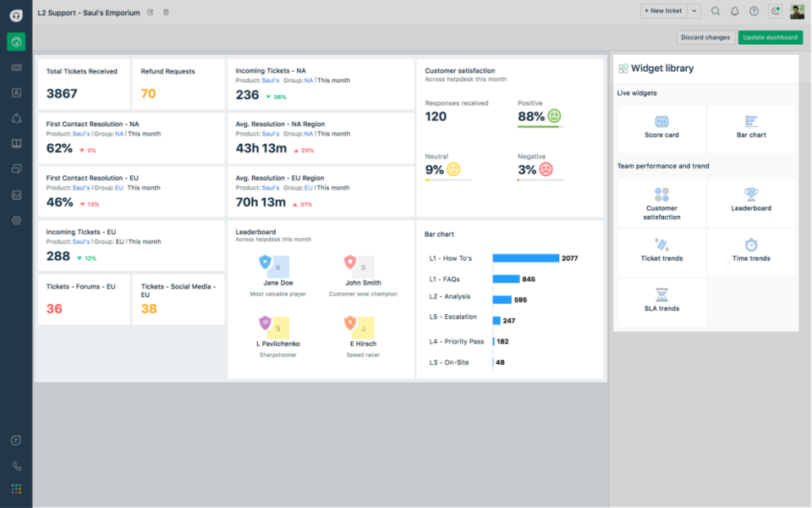Add a Score card from the Widget library

661,128
